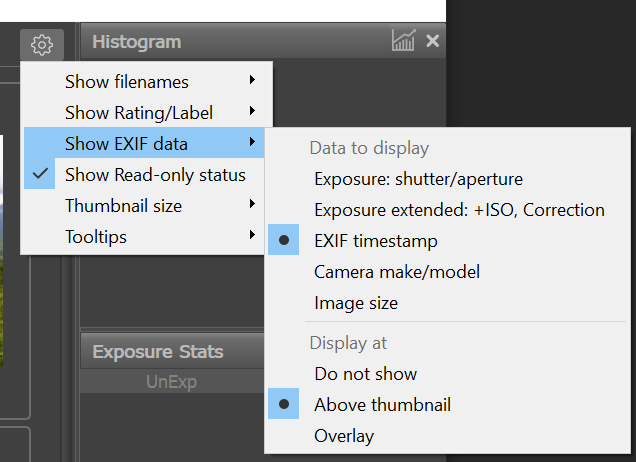Click the gear settings icon
The image size is (636, 462).
tap(41, 44)
